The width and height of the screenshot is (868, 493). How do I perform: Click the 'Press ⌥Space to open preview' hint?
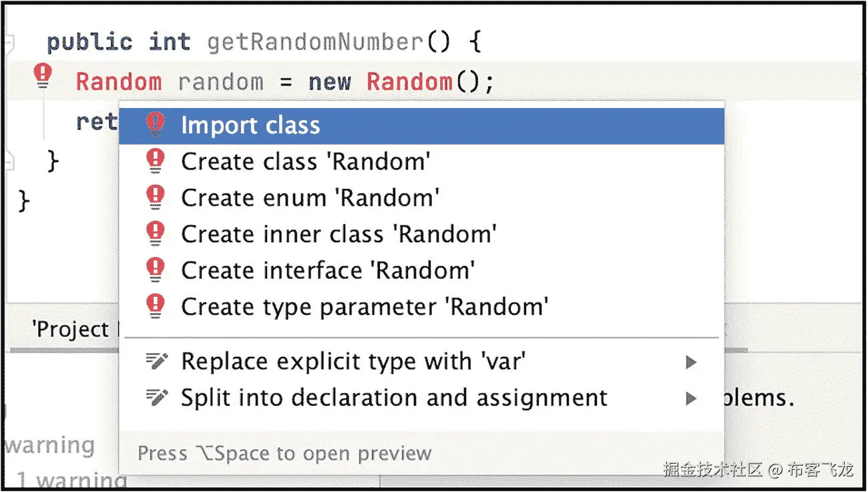284,454
